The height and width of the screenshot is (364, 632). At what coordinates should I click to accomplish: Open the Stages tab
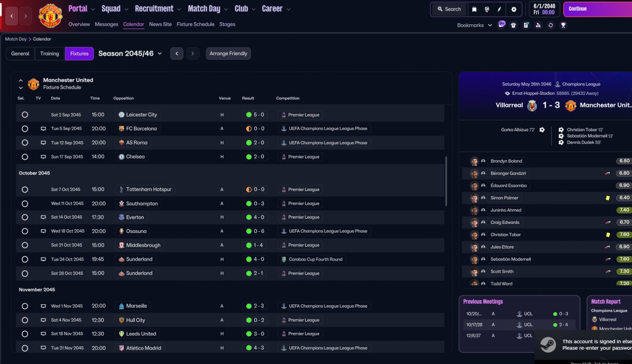(x=227, y=24)
